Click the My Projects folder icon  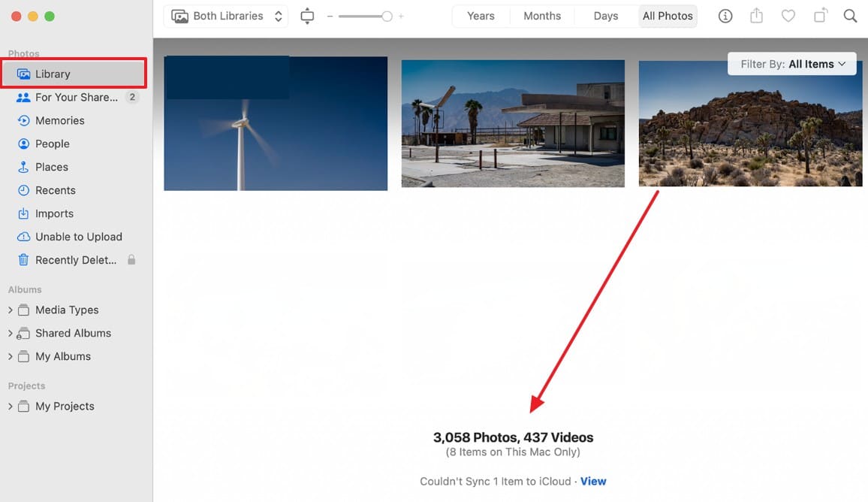point(23,406)
